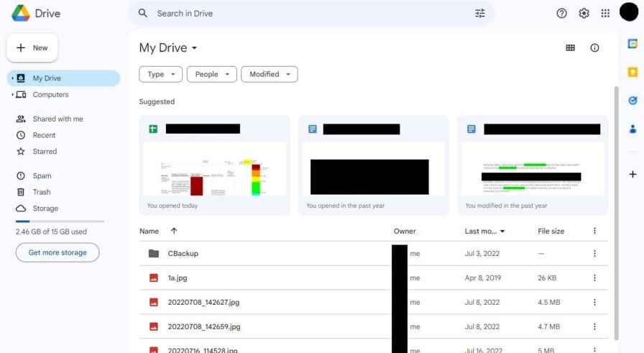Open Google Calendar side panel icon
644x353 pixels.
(632, 43)
